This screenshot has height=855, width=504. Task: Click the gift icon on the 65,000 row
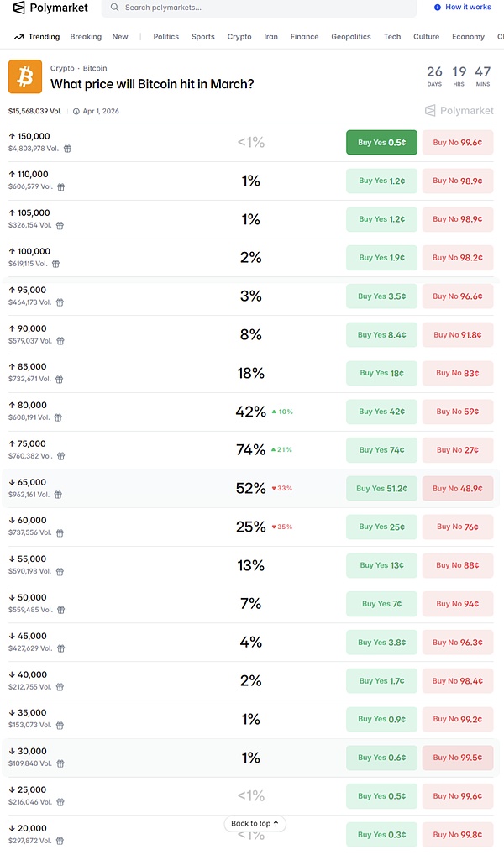tap(60, 495)
